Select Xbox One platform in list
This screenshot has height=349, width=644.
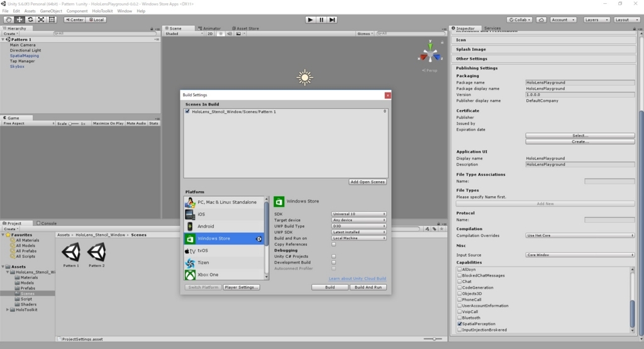point(225,274)
